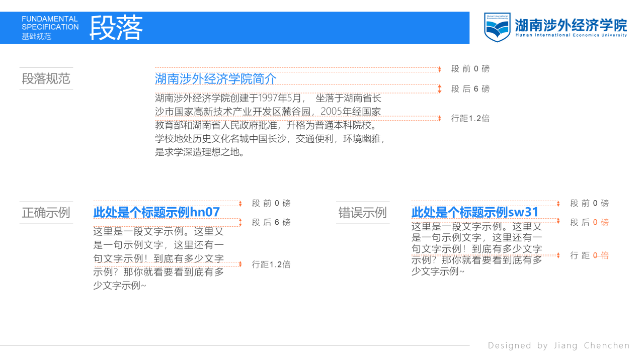Click the arrow marker beside 错误示例 段前 0磅
Image resolution: width=644 pixels, height=362 pixels.
point(557,203)
